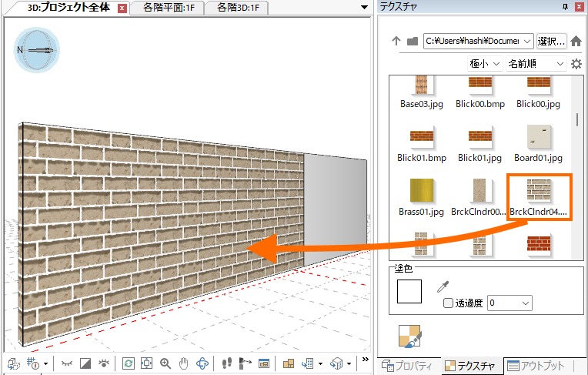Image resolution: width=588 pixels, height=375 pixels.
Task: Switch to the 3D:プロジェクト全体 tab
Action: click(68, 8)
